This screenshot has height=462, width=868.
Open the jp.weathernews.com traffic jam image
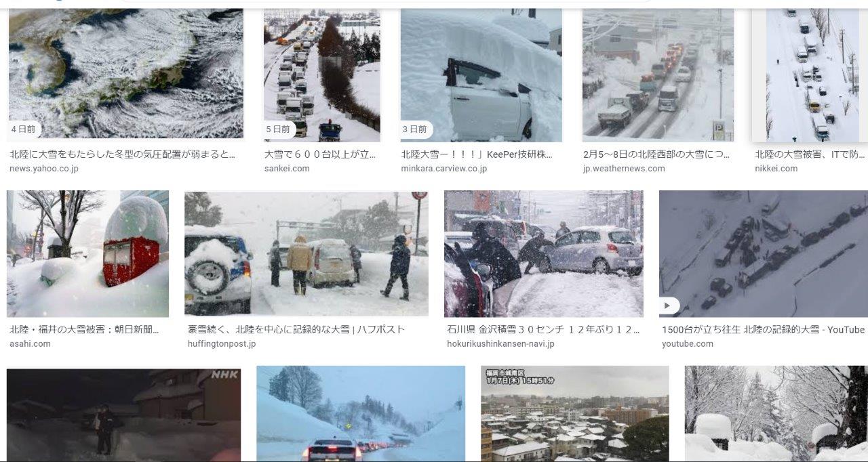658,75
